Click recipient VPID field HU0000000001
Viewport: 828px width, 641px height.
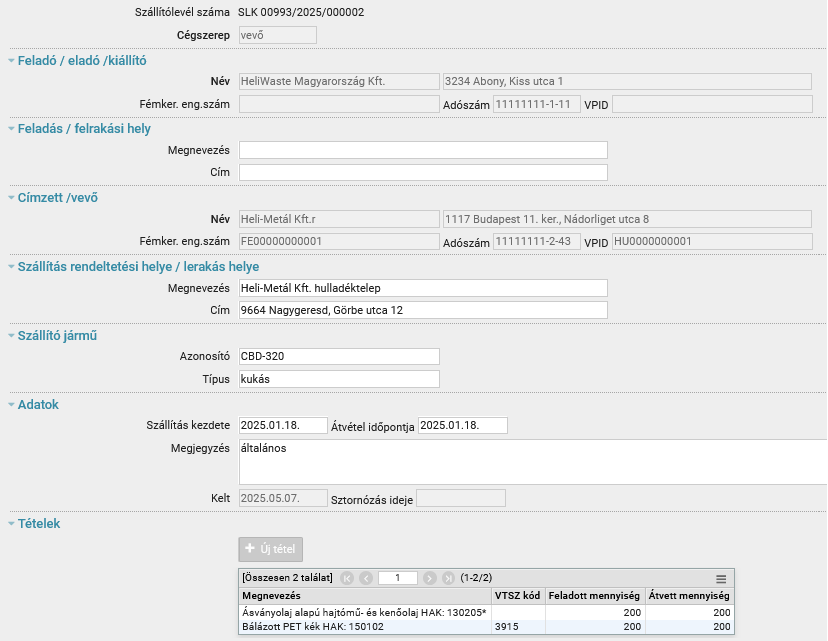[x=712, y=241]
